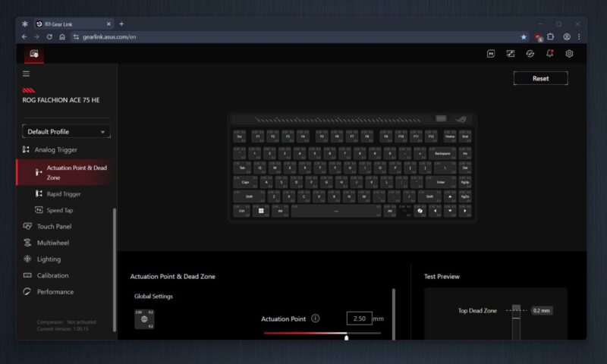Go back in browser history
This screenshot has height=364, width=607.
tap(24, 36)
